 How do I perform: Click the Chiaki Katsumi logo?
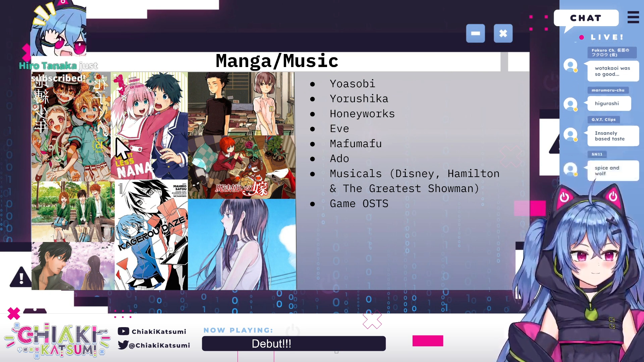[x=57, y=340]
